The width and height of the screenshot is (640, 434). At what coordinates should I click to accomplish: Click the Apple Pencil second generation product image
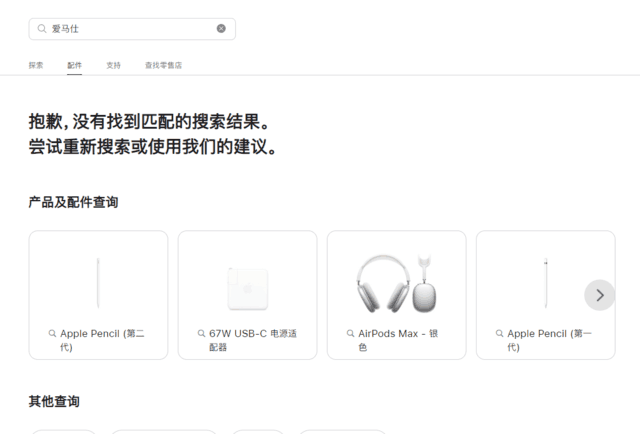98,283
